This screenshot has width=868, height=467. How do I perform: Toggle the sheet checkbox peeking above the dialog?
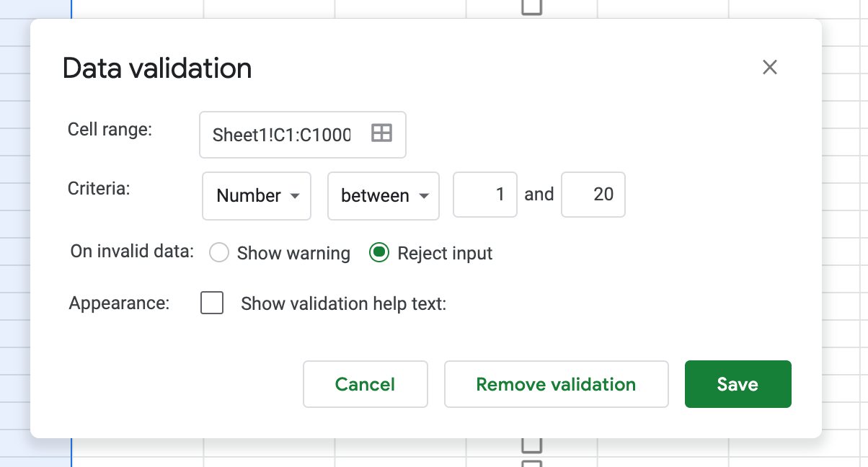pos(531,7)
